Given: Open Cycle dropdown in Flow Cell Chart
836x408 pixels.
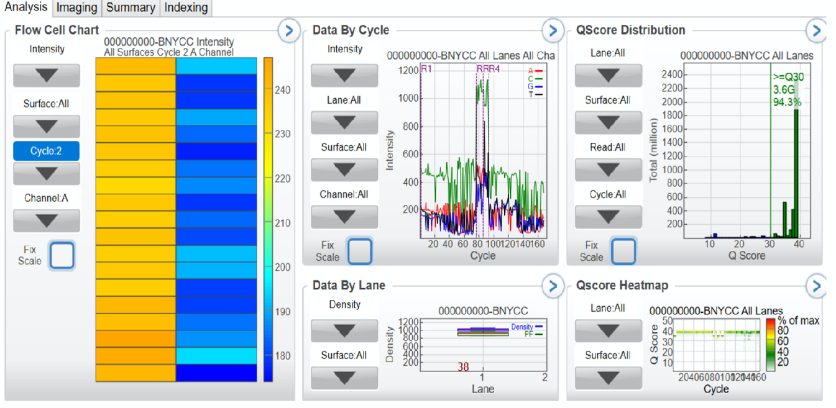Looking at the screenshot, I should 46,173.
